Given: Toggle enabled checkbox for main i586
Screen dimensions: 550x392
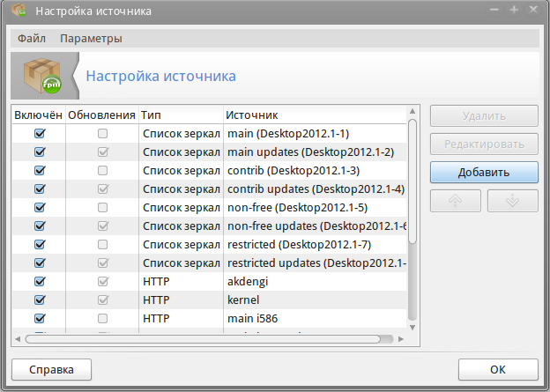Looking at the screenshot, I should [40, 318].
